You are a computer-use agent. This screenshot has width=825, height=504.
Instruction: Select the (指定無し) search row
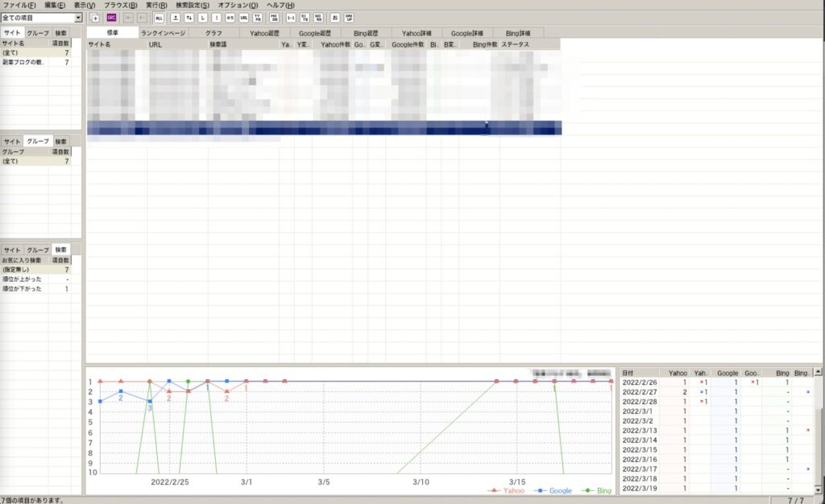[x=35, y=269]
